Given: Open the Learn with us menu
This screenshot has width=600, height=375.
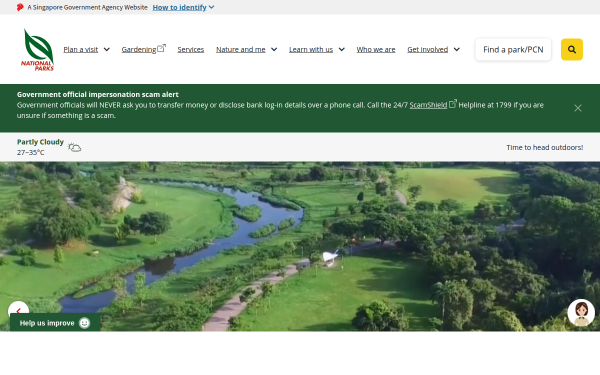Looking at the screenshot, I should coord(311,49).
